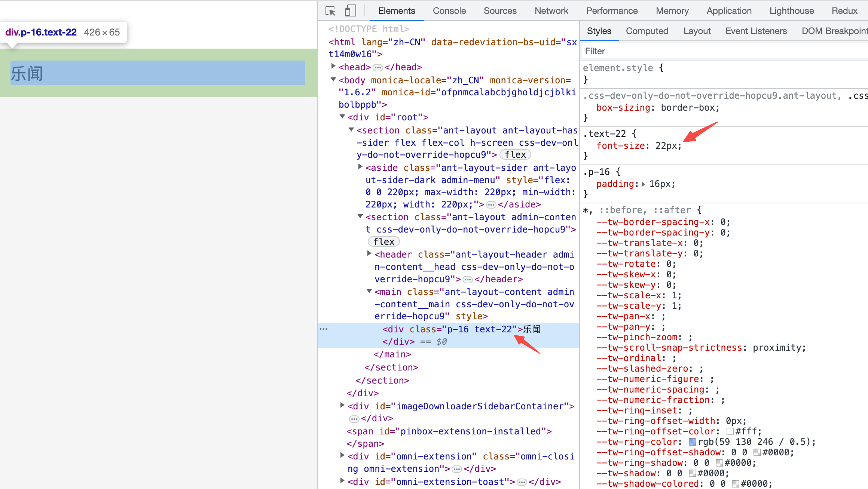The image size is (868, 489).
Task: Open the Network panel tab
Action: [551, 11]
